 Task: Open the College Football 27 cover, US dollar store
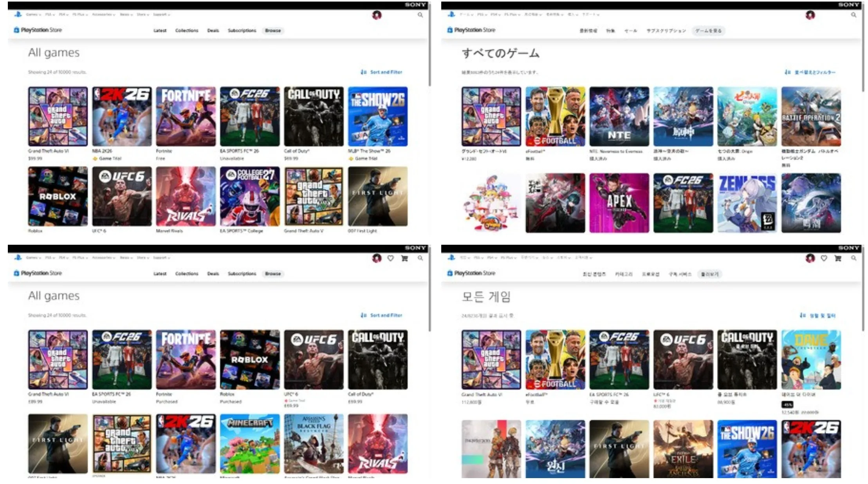click(250, 196)
